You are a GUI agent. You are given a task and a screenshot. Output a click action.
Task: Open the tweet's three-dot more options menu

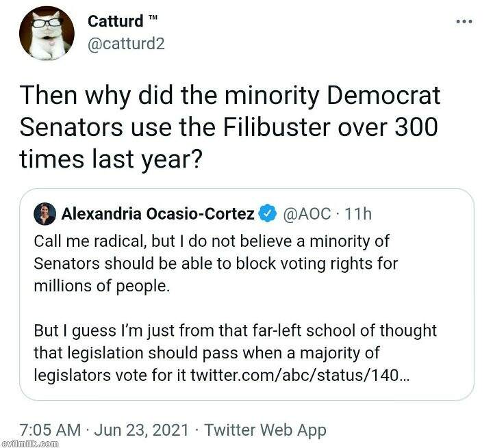coord(464,21)
